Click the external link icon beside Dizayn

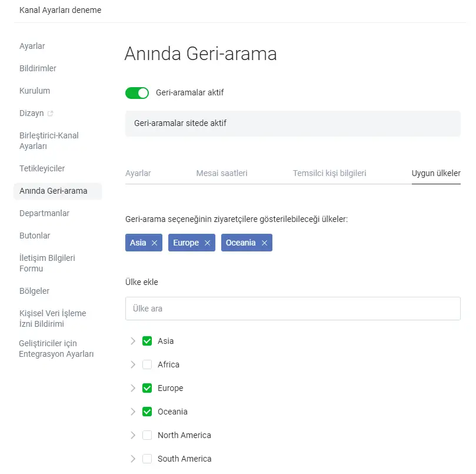[x=51, y=114]
